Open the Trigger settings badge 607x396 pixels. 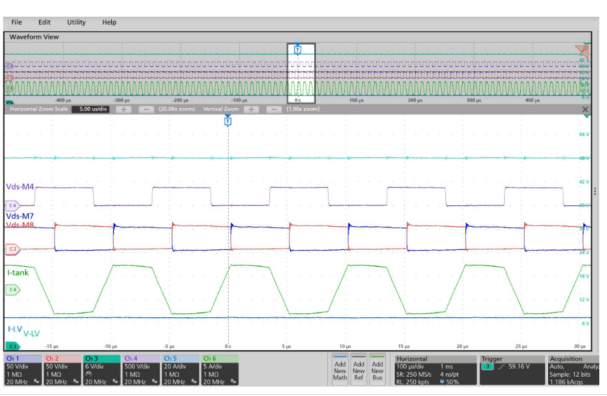[512, 370]
